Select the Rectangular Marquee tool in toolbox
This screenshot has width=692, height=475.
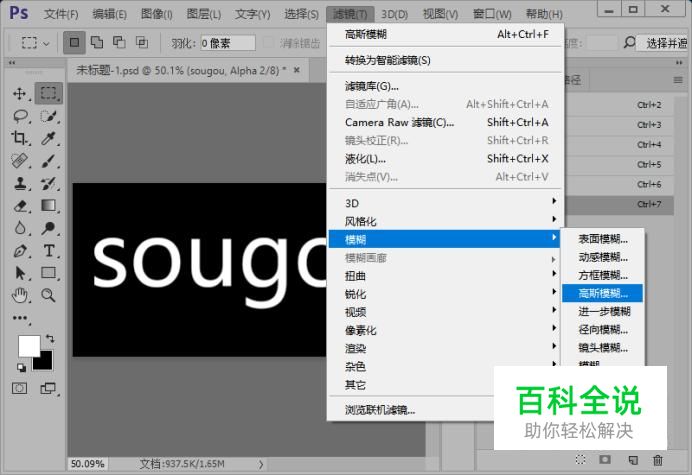click(x=49, y=93)
